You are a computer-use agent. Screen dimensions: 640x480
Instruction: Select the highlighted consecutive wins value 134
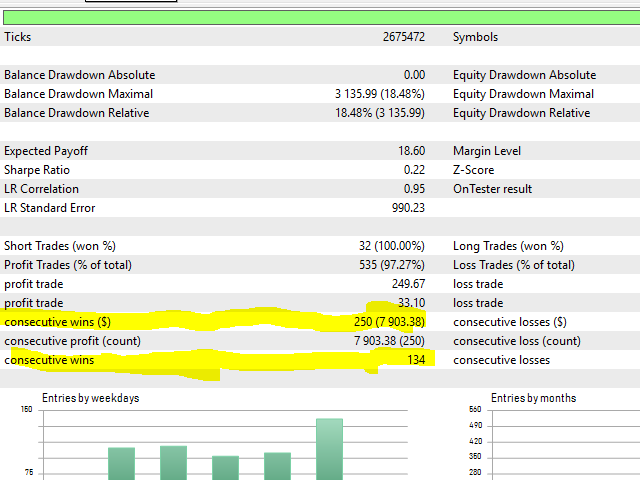coord(415,360)
